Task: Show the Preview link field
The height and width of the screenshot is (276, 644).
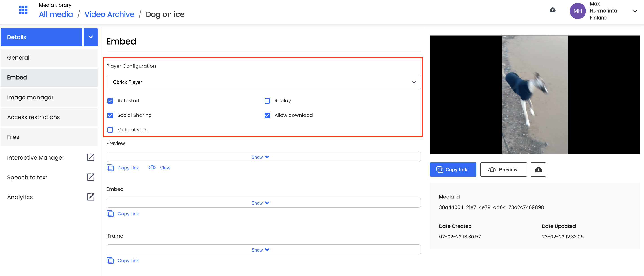Action: pos(263,157)
